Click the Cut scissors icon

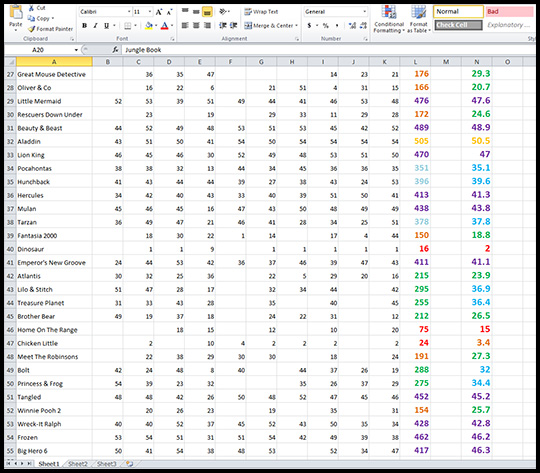click(x=31, y=8)
